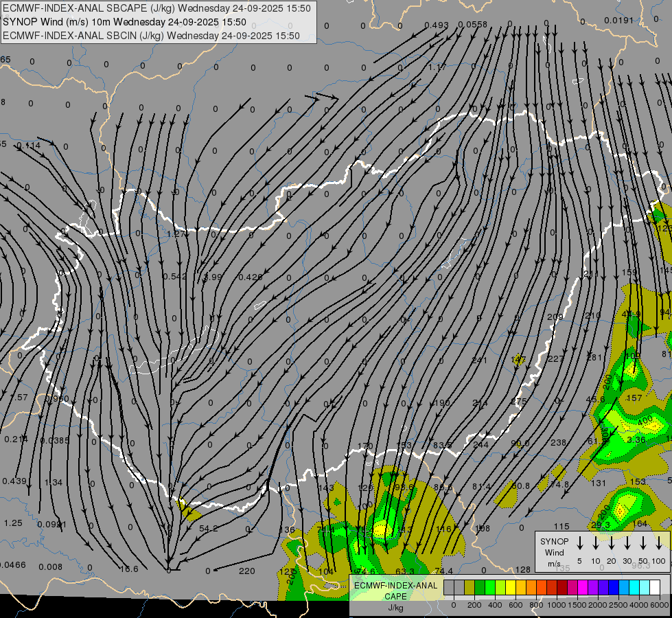The image size is (672, 618).
Task: Click the SYNOP Wind m/s legend caption
Action: (x=554, y=552)
